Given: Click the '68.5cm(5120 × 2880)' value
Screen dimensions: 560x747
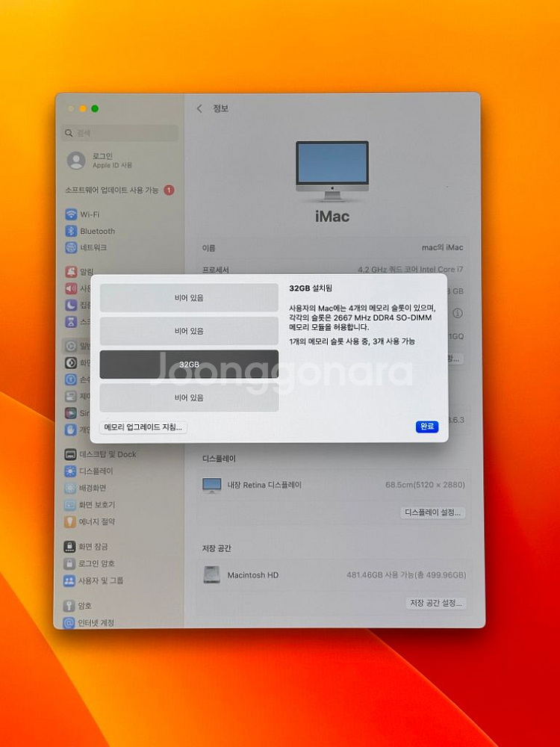Looking at the screenshot, I should pos(426,485).
